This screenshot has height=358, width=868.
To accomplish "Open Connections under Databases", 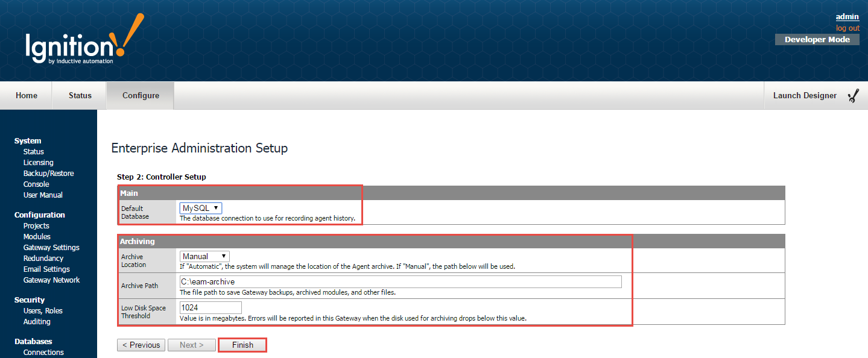I will [x=43, y=352].
